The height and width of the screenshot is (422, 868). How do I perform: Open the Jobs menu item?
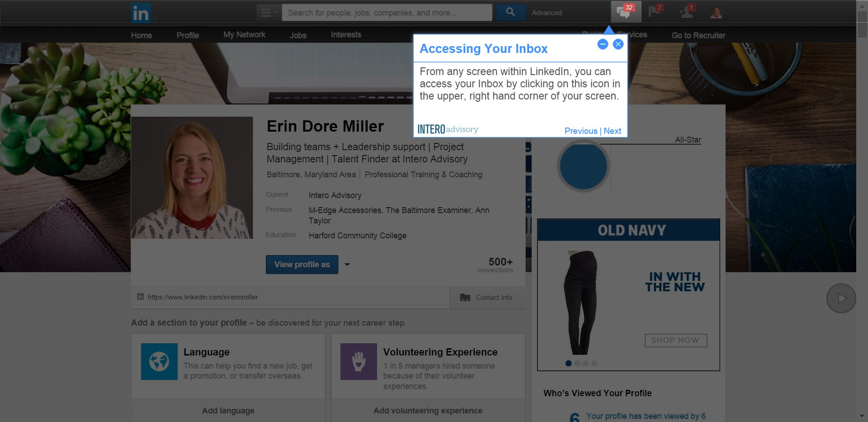coord(298,35)
